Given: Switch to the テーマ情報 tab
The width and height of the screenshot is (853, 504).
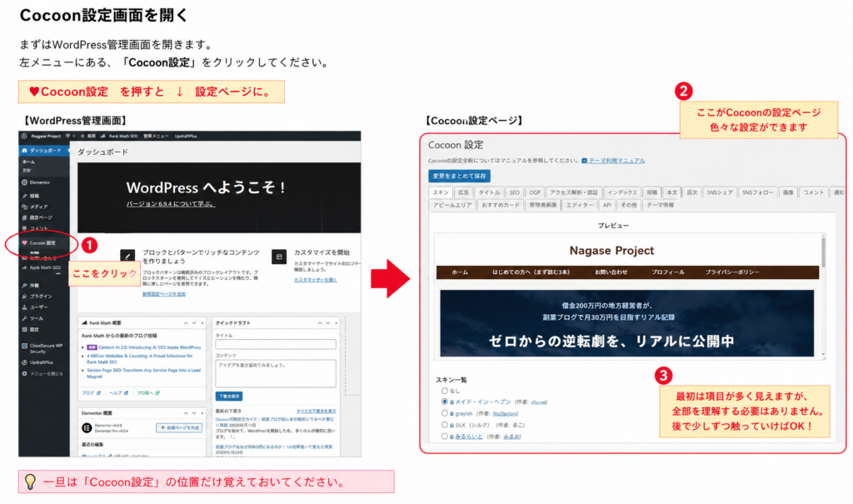Looking at the screenshot, I should pos(660,205).
